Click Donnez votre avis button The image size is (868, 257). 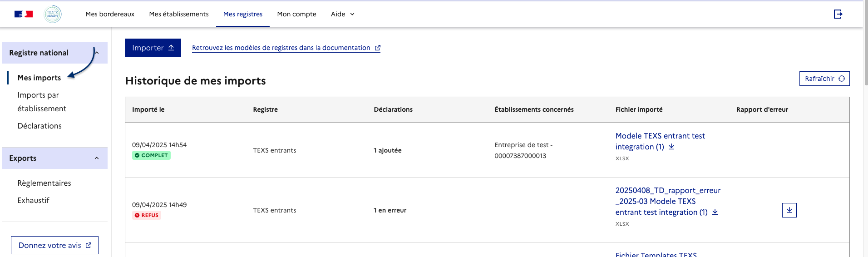coord(54,245)
